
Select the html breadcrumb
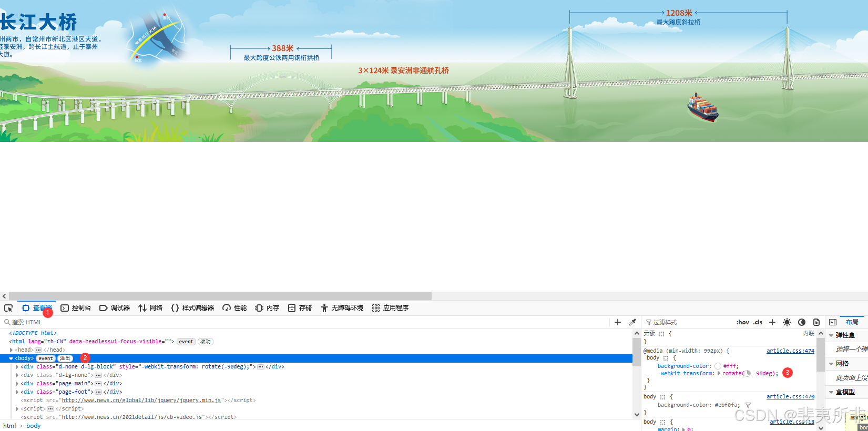[x=9, y=426]
